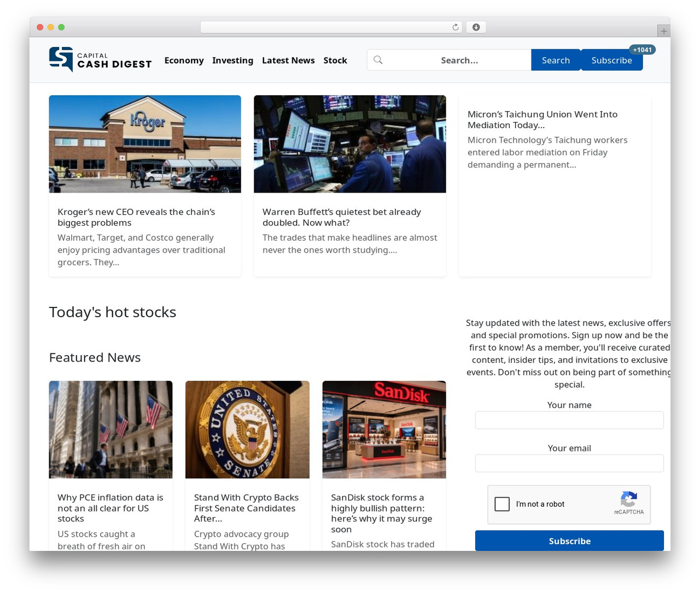Open Stand With Crypto Backs Senate article
Image resolution: width=700 pixels, height=593 pixels.
(247, 508)
